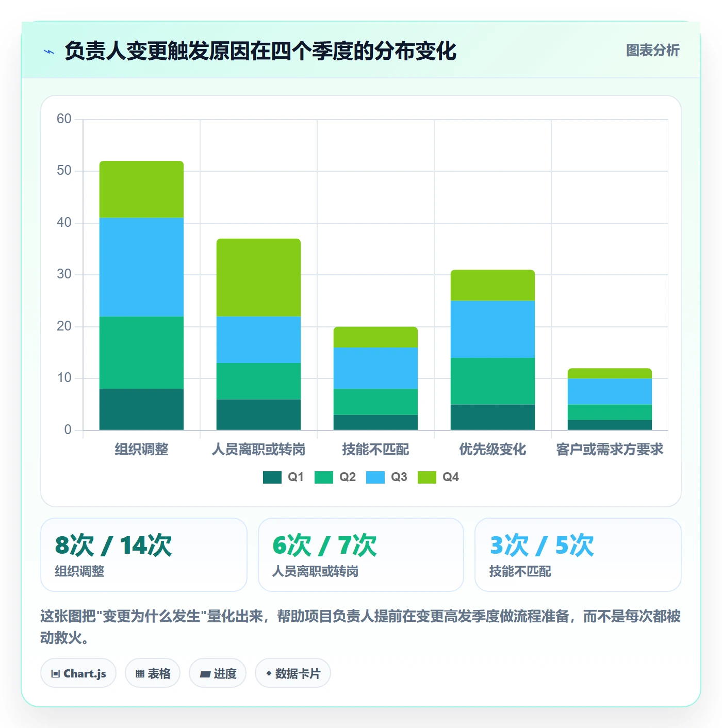Click the Q4 segment of 技能不匹配 bar
The height and width of the screenshot is (728, 722).
coord(375,337)
